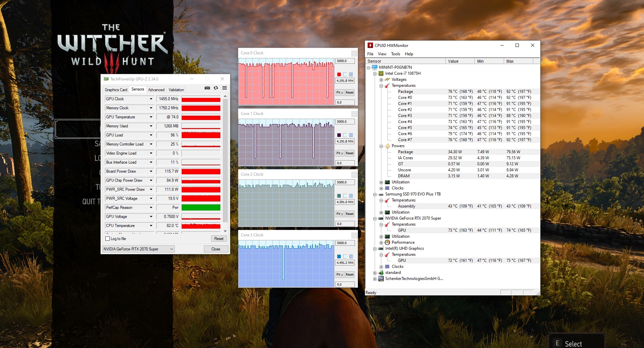The height and width of the screenshot is (348, 644).
Task: Click the SchenkerTechnologiesGmbH mainboard icon
Action: pyautogui.click(x=381, y=279)
